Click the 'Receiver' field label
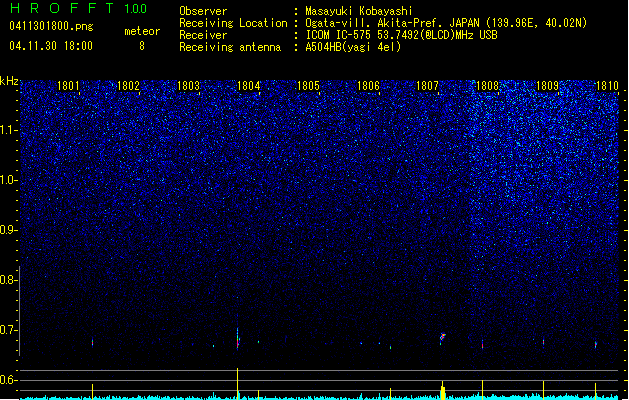This screenshot has height=400, width=629. tap(203, 35)
